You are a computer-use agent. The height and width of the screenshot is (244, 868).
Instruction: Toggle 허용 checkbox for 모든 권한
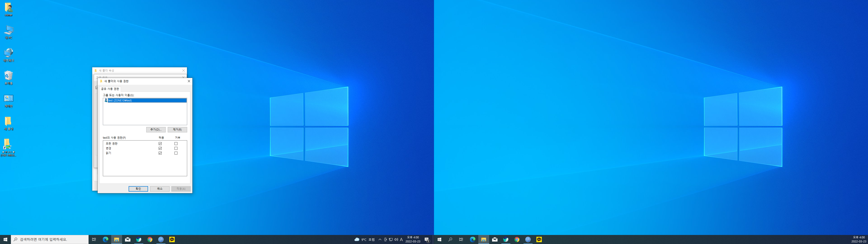click(x=160, y=143)
